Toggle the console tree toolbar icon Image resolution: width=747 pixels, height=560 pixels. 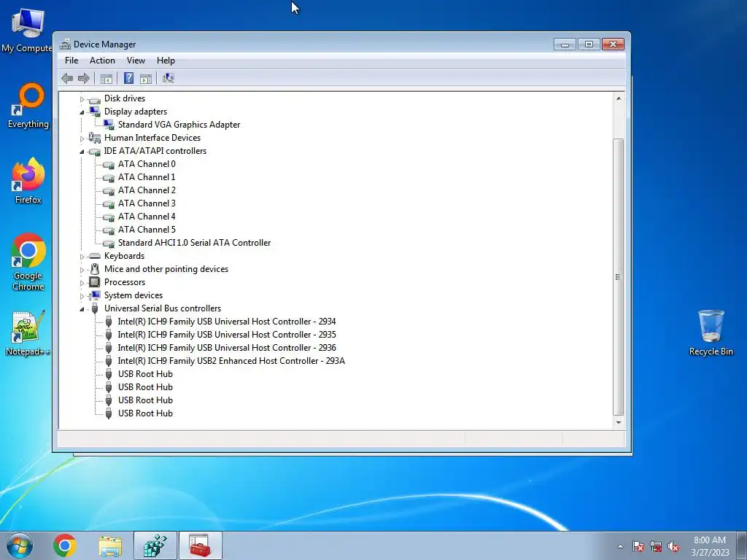pos(107,79)
